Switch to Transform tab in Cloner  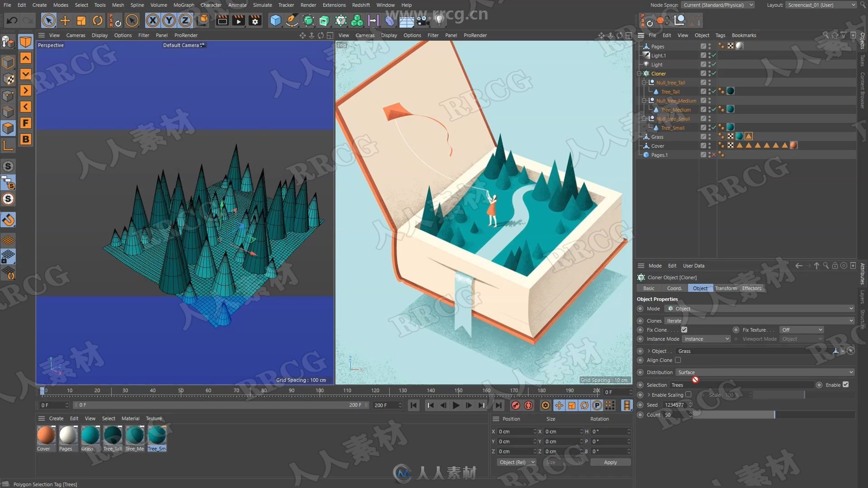coord(725,288)
